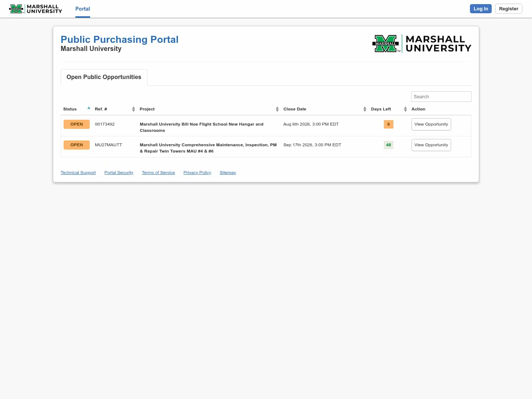Click the Log In button

tap(481, 9)
